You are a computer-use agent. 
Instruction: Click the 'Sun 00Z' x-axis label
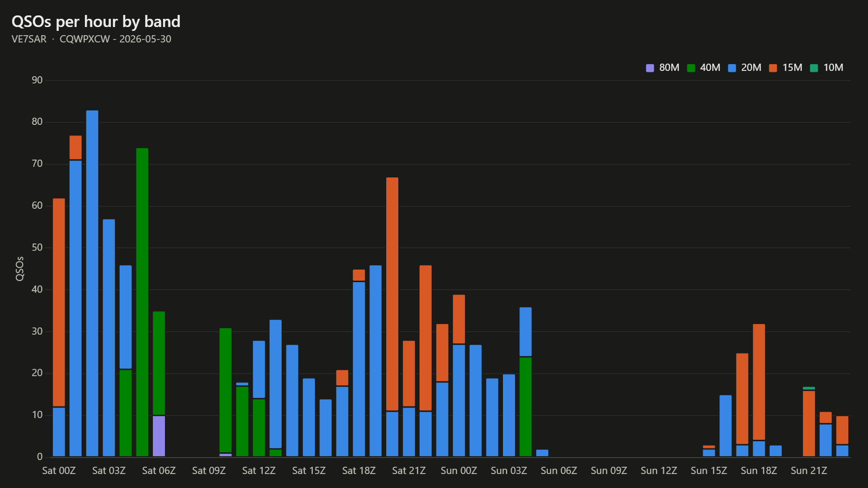(459, 471)
